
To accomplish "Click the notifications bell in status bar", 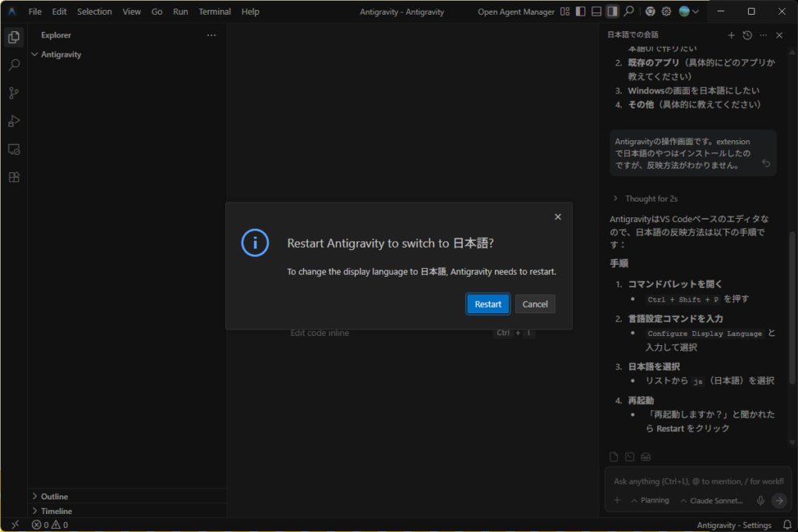I will pos(786,525).
